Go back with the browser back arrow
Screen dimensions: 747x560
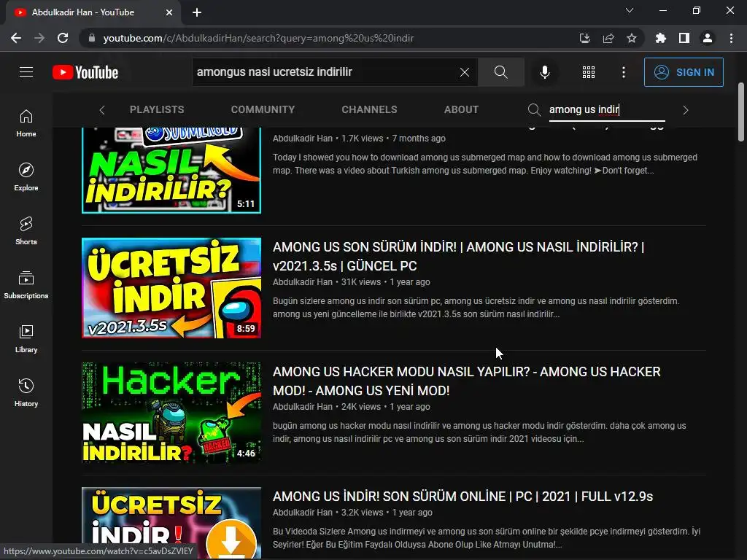coord(16,38)
